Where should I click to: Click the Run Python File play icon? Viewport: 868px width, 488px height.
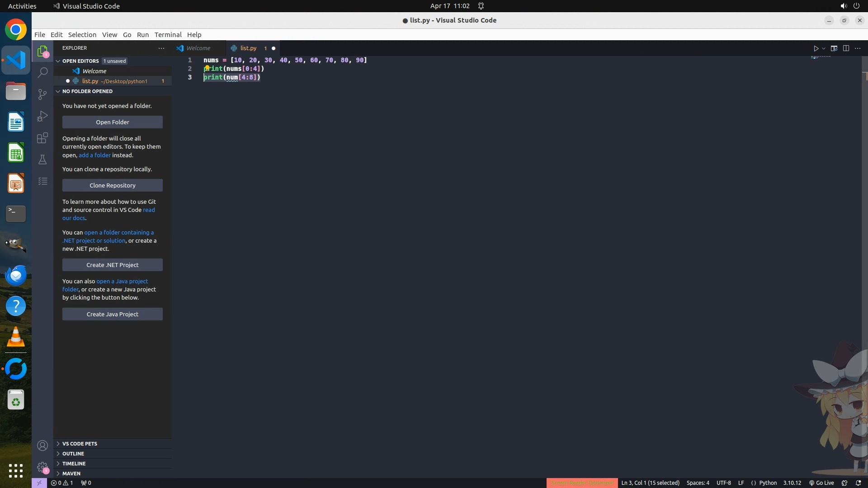pos(816,48)
